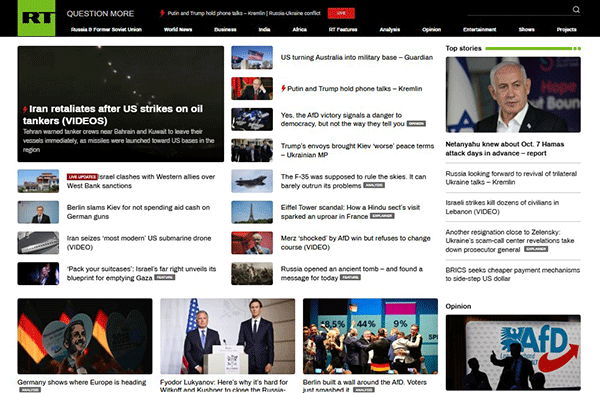Open RT Features section
600x393 pixels.
click(343, 29)
